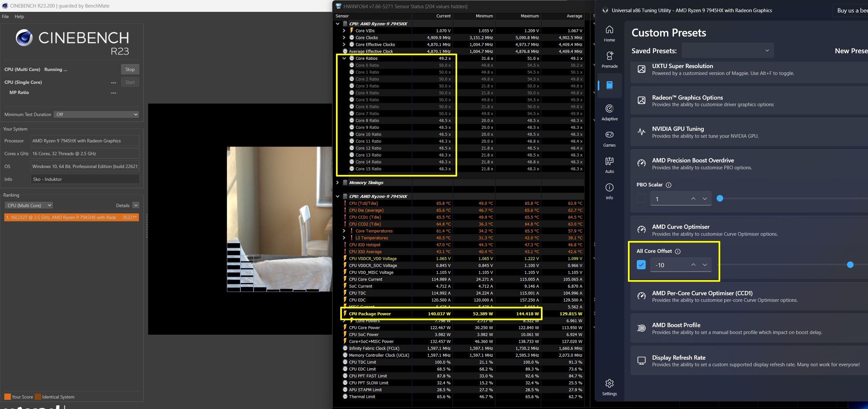The width and height of the screenshot is (868, 409).
Task: Open the CPU (Multi Core) ranking dropdown
Action: click(x=29, y=205)
